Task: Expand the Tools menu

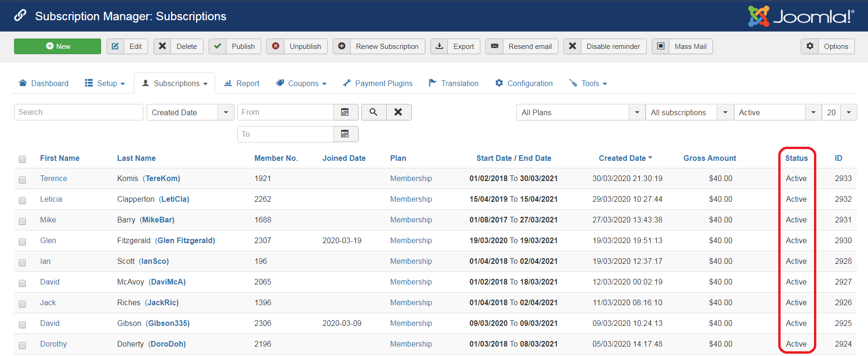Action: (x=588, y=83)
